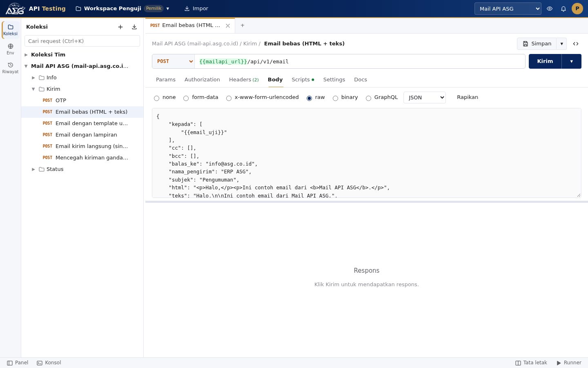This screenshot has width=588, height=368.
Task: Open the Riwayat history panel
Action: (x=10, y=68)
